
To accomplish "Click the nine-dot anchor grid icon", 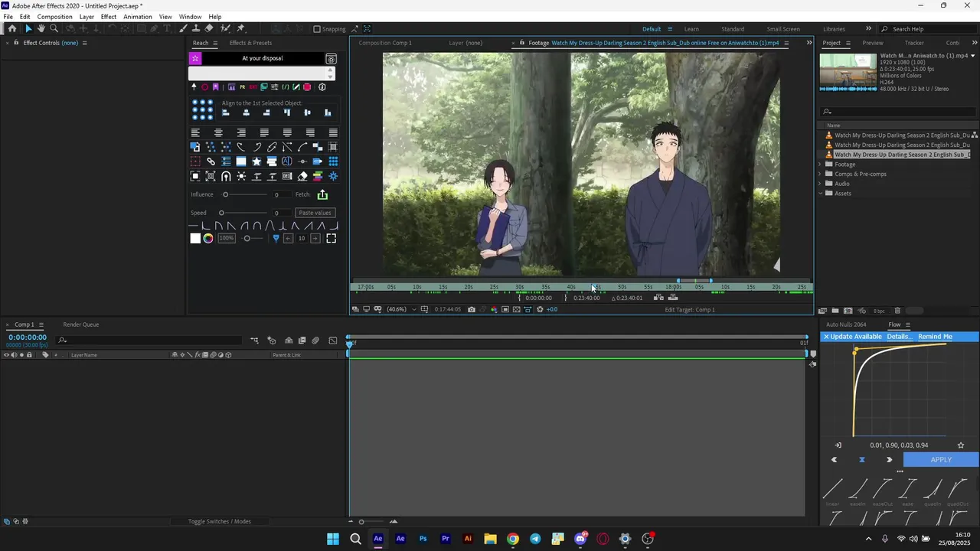I will pyautogui.click(x=202, y=109).
